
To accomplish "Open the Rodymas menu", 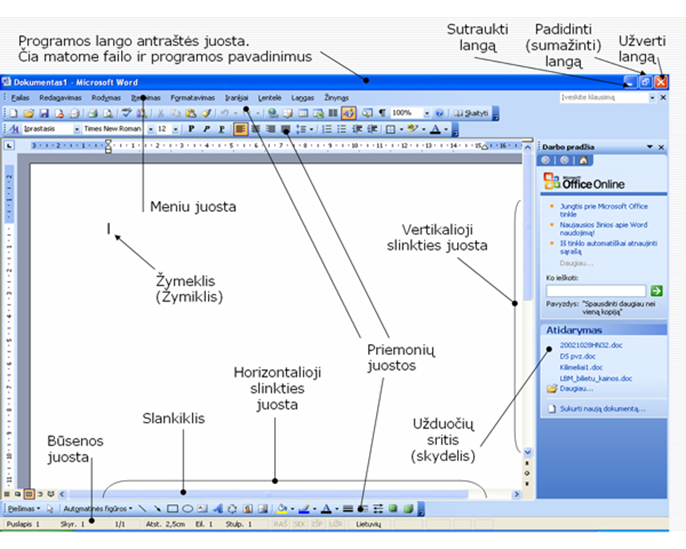I will pos(106,98).
